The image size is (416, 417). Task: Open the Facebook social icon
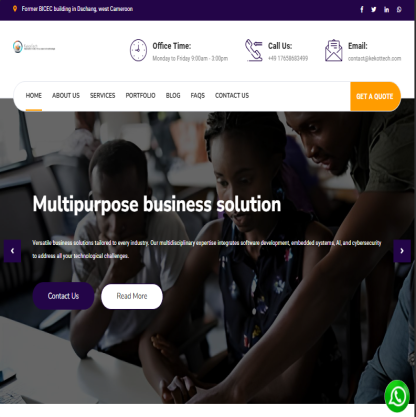362,10
